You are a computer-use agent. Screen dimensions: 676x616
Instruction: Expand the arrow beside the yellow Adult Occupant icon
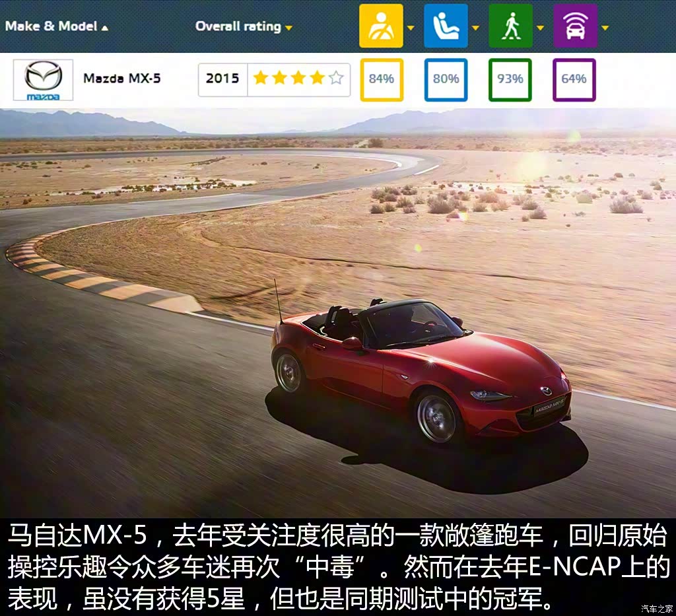(411, 28)
